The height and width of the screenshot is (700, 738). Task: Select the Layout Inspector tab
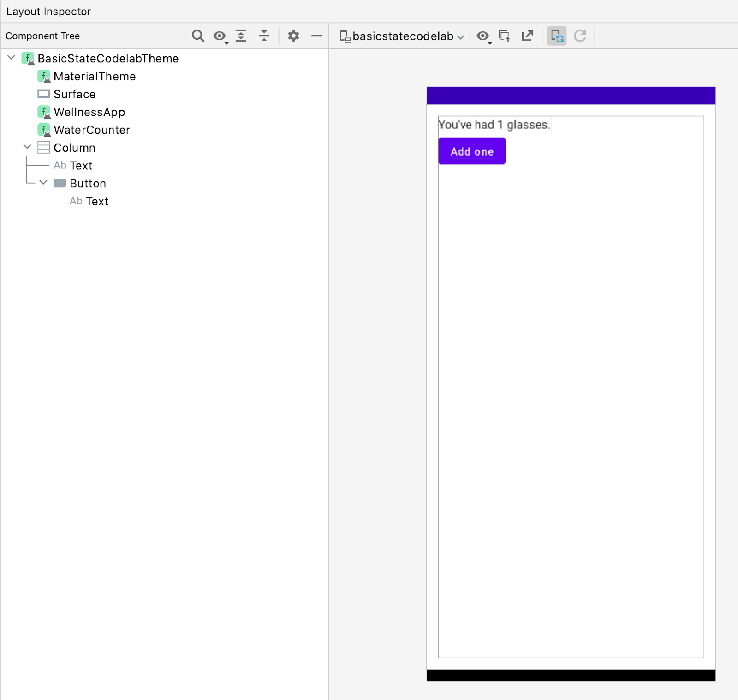coord(48,11)
